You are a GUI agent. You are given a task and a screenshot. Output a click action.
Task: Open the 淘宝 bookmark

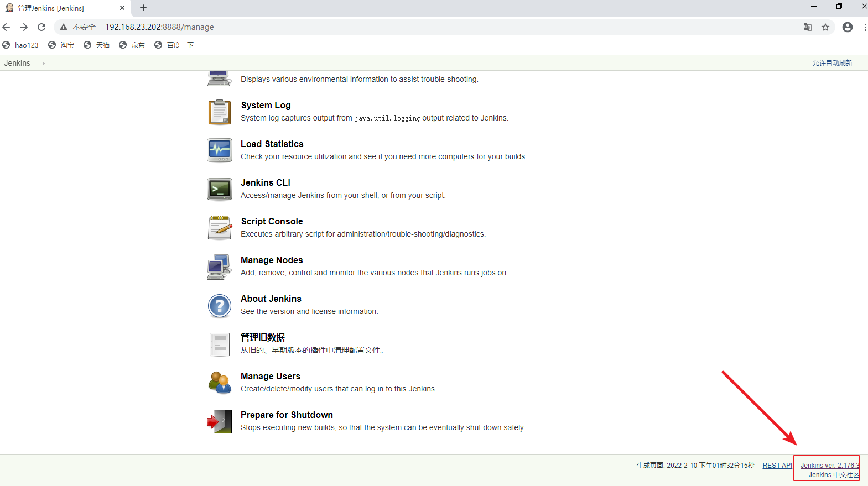pos(61,45)
